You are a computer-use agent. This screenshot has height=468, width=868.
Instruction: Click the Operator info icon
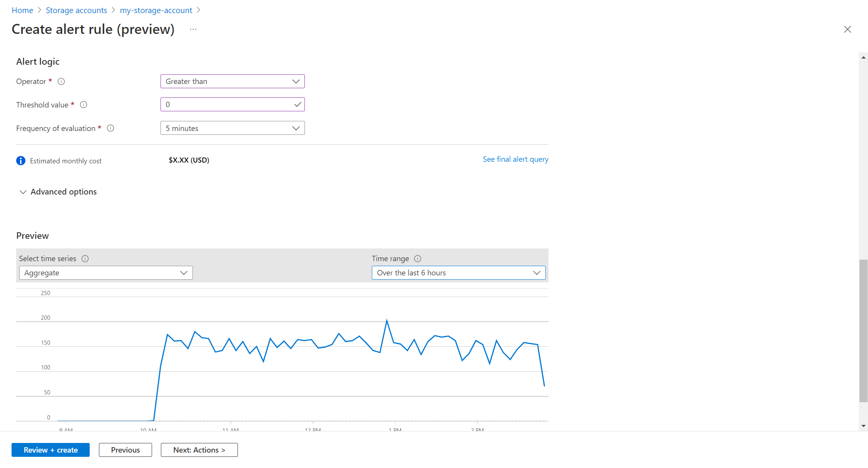click(61, 81)
